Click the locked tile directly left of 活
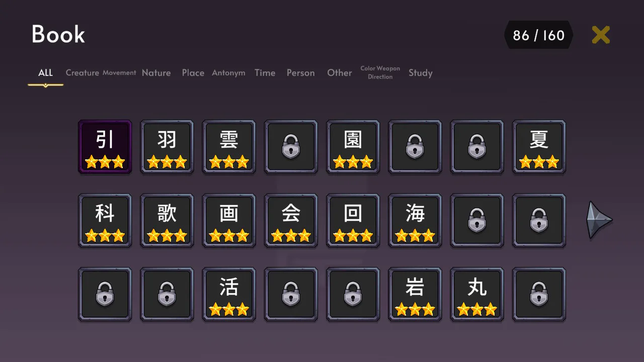Screen dimensions: 644x362 click(167, 295)
